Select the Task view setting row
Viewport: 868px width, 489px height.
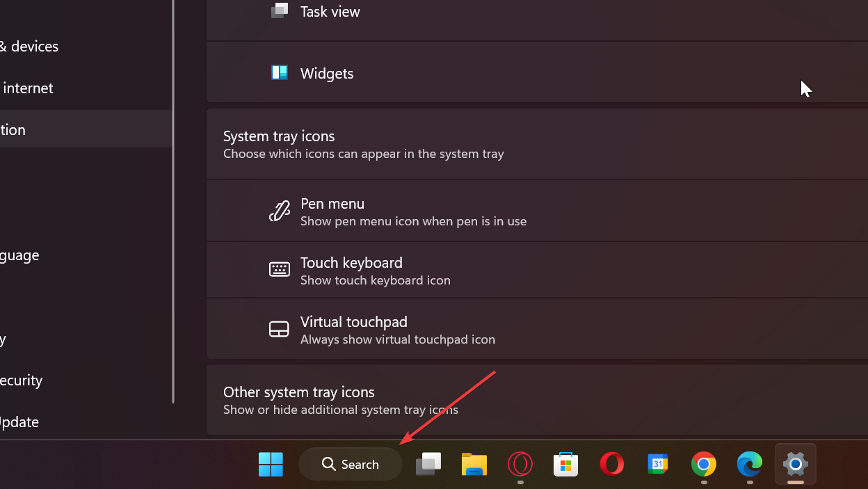[537, 19]
